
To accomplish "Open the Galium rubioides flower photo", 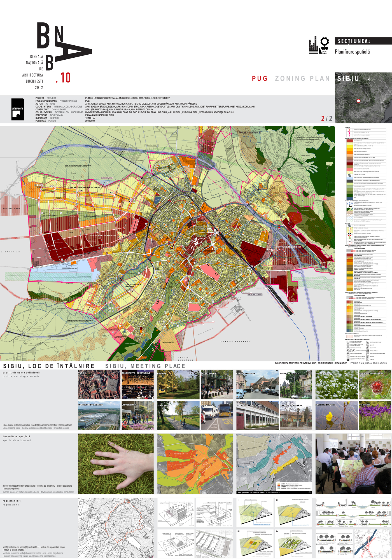I will [337, 384].
